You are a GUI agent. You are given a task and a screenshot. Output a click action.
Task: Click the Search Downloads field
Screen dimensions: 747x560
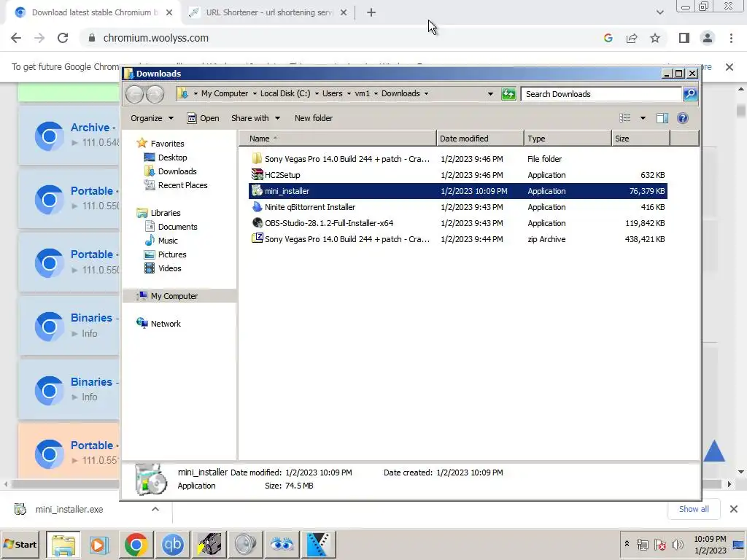(601, 94)
